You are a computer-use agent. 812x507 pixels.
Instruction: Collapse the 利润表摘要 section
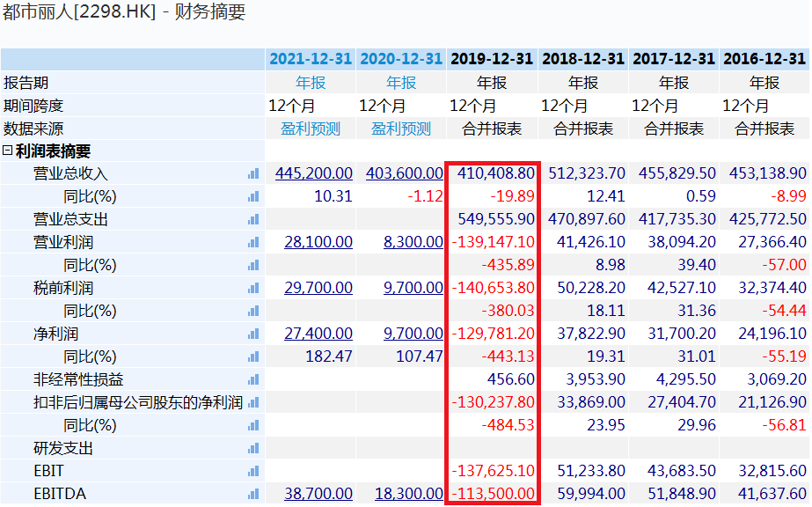click(x=9, y=150)
